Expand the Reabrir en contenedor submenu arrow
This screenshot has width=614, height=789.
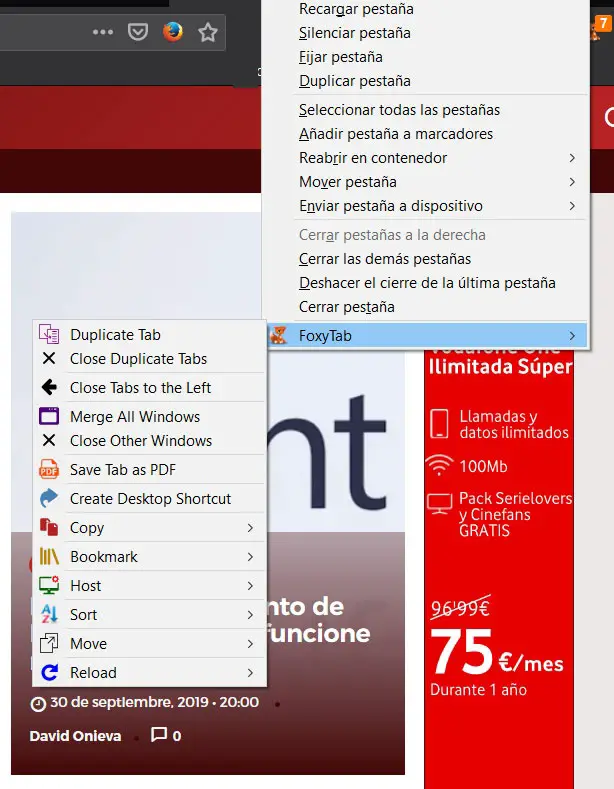(572, 158)
